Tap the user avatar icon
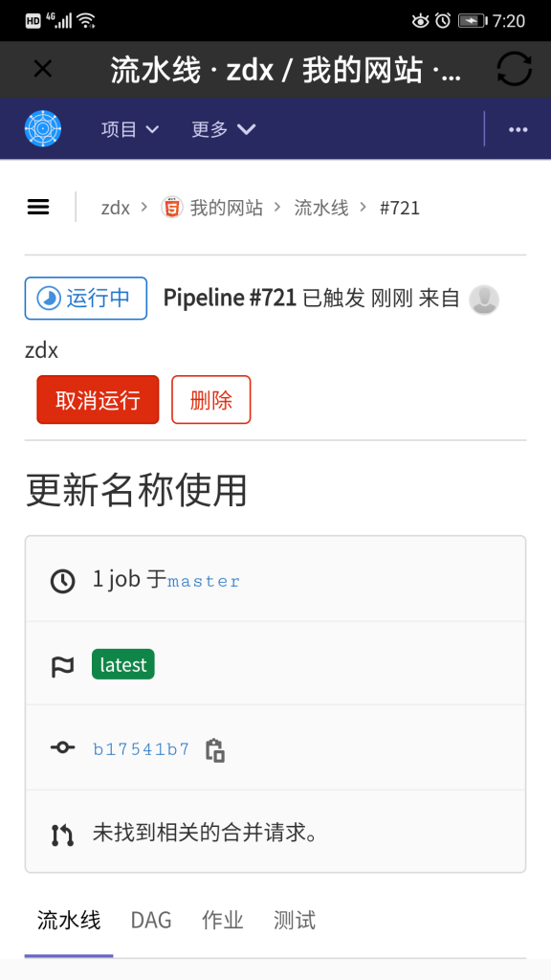The image size is (551, 980). coord(484,300)
